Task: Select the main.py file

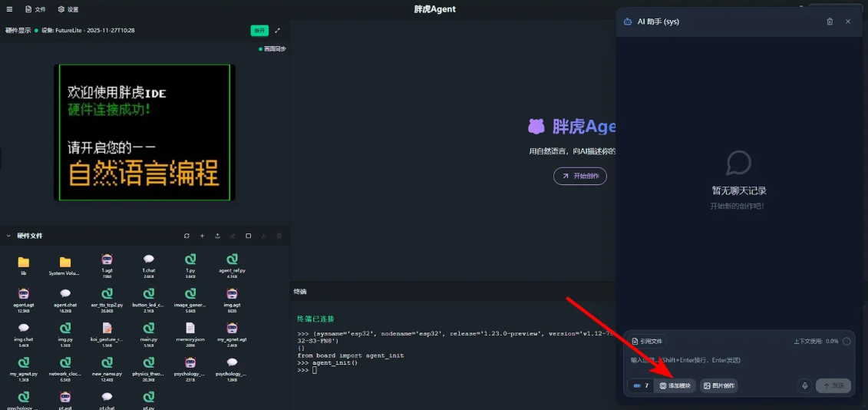Action: (x=148, y=329)
